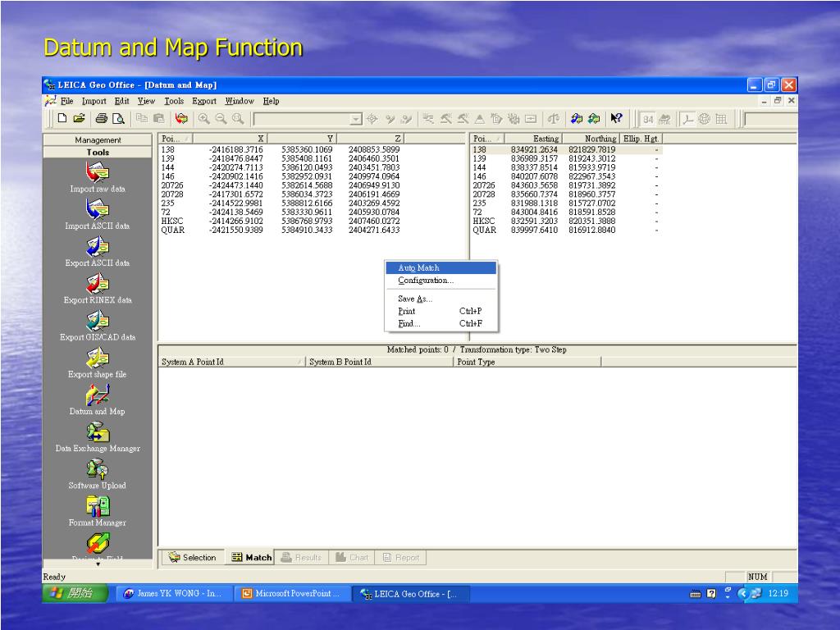Select highlighted point 138 in right table
This screenshot has height=630, width=840.
(567, 149)
